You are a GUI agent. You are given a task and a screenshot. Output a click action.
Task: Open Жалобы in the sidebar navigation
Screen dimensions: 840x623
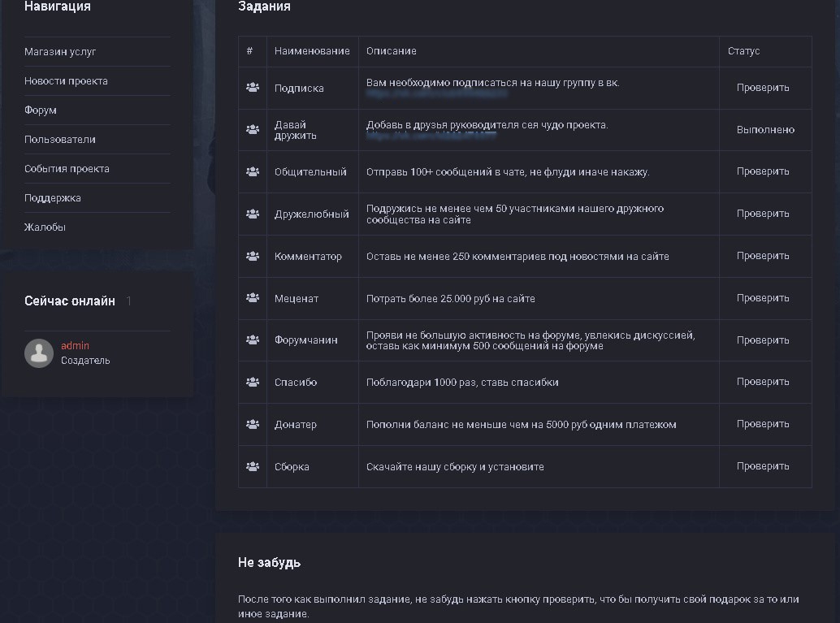(x=45, y=227)
